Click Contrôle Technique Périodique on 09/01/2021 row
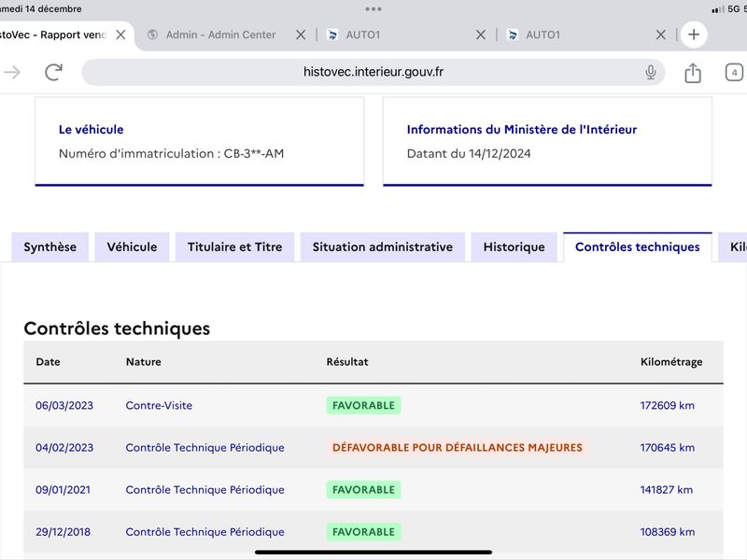This screenshot has width=747, height=560. click(204, 490)
